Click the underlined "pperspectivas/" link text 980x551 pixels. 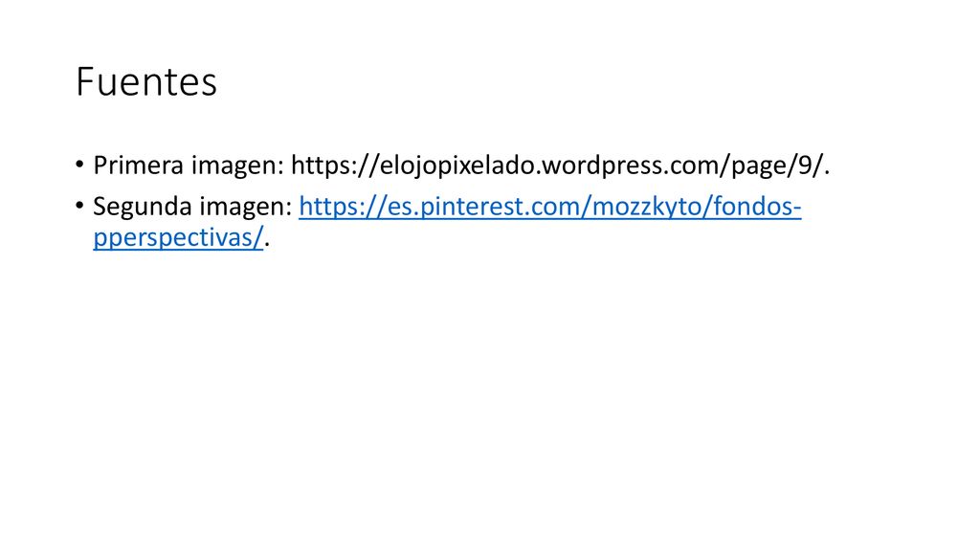178,237
